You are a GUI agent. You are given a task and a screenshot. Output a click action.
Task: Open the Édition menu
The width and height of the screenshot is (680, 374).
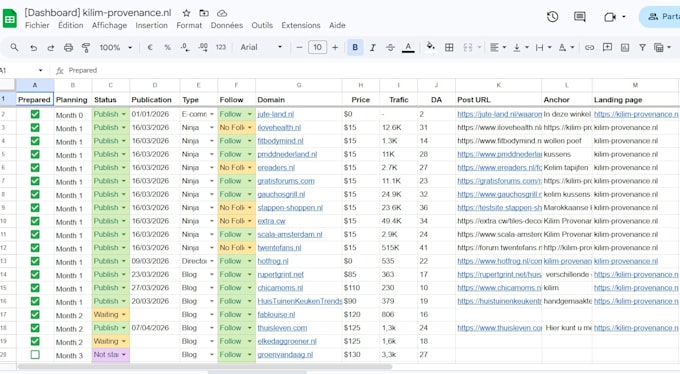pyautogui.click(x=71, y=26)
